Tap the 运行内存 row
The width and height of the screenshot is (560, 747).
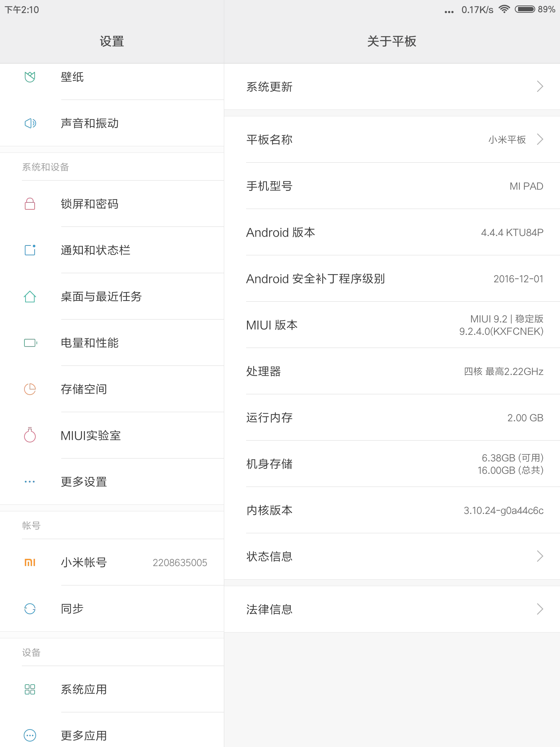click(392, 417)
